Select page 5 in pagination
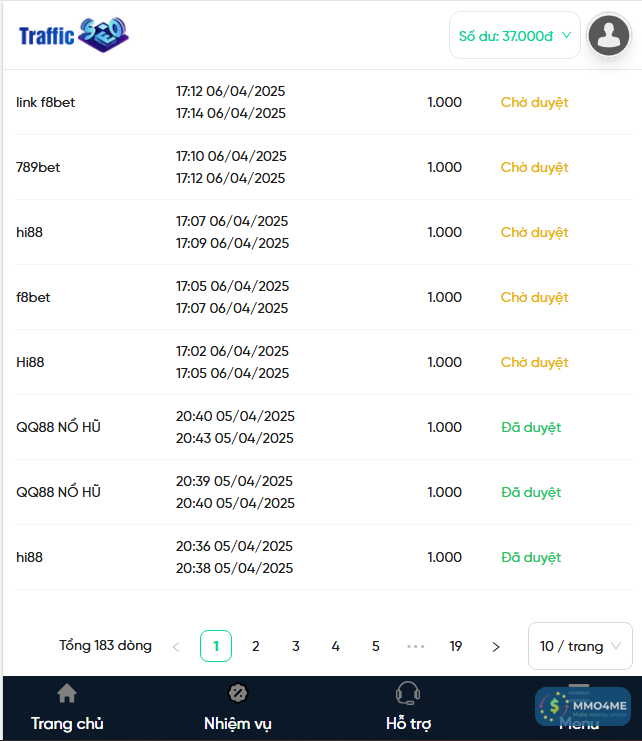 (376, 647)
